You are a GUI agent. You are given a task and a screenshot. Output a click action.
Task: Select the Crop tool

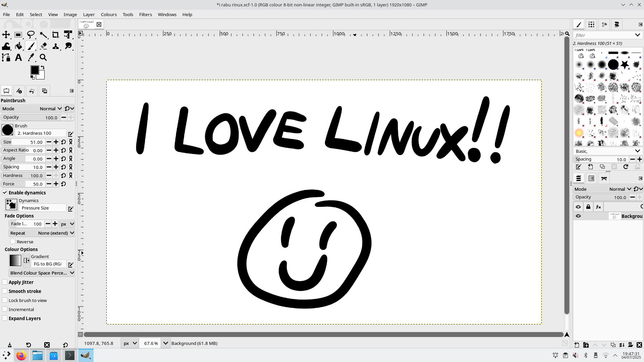(x=56, y=35)
